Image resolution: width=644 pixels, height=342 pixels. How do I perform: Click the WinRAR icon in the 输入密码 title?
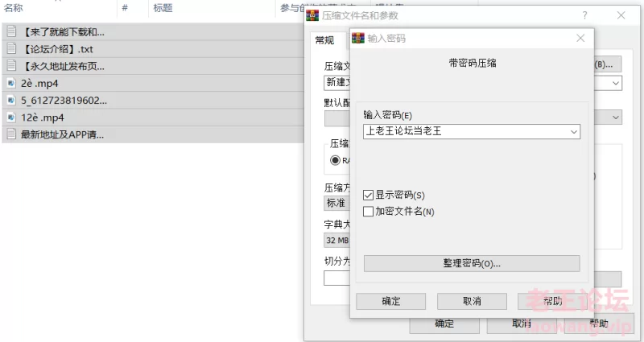[x=358, y=38]
